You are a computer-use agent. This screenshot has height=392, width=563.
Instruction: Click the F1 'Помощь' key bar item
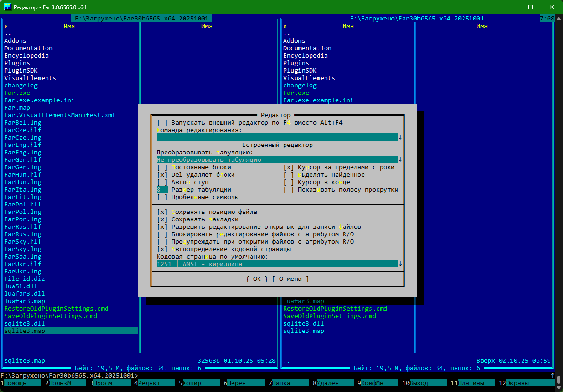(21, 383)
